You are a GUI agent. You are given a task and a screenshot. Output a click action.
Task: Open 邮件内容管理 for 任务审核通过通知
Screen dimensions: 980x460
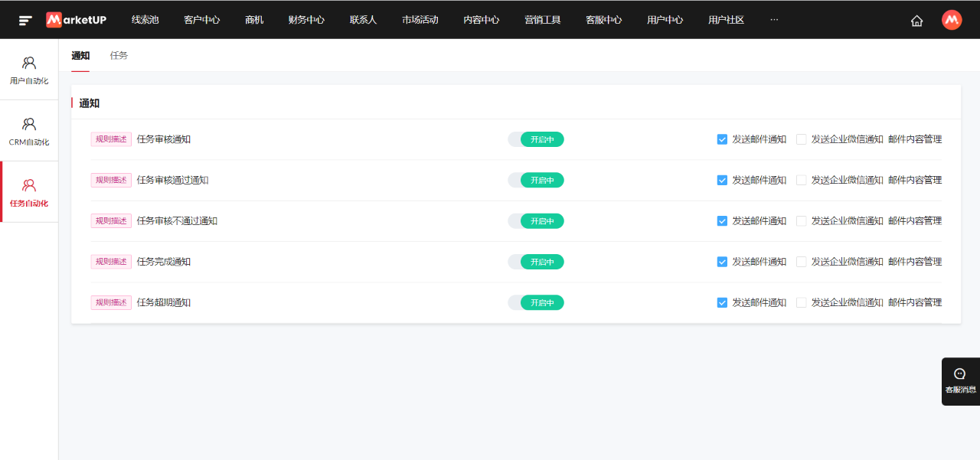[x=915, y=180]
